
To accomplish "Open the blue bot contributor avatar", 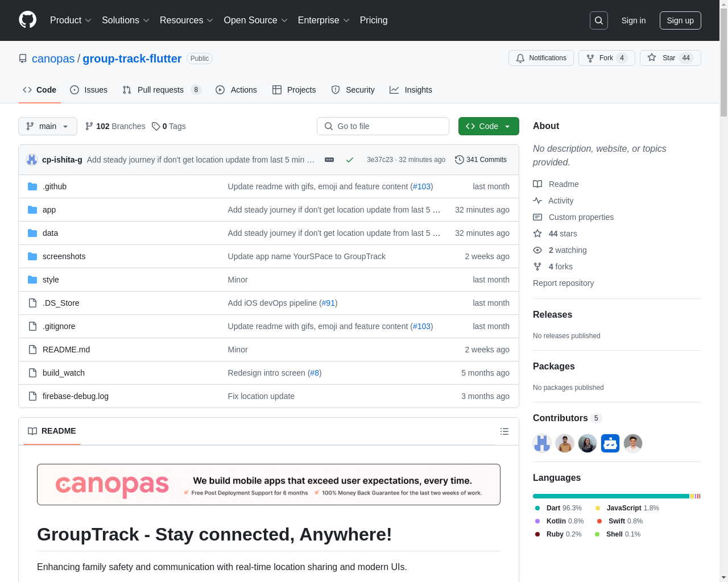I will [x=610, y=443].
